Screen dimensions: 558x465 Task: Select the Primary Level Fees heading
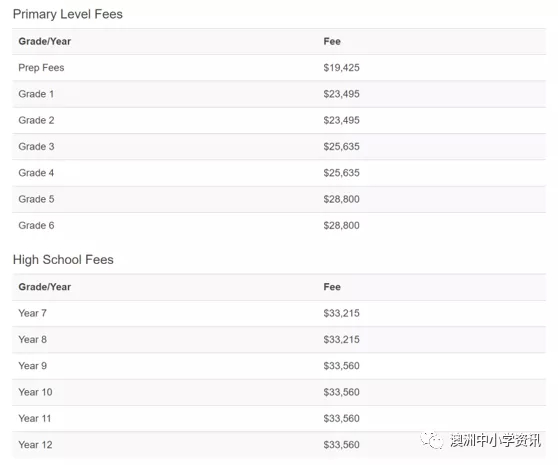[x=68, y=14]
